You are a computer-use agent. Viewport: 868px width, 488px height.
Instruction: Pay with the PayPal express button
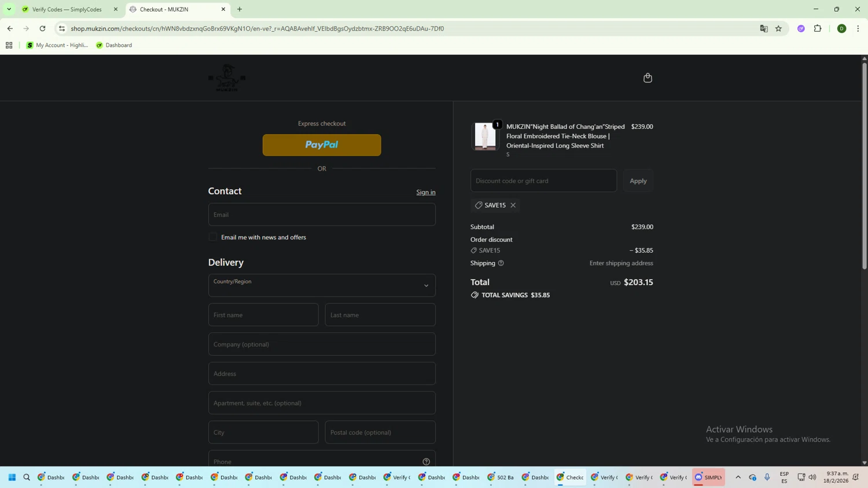322,145
